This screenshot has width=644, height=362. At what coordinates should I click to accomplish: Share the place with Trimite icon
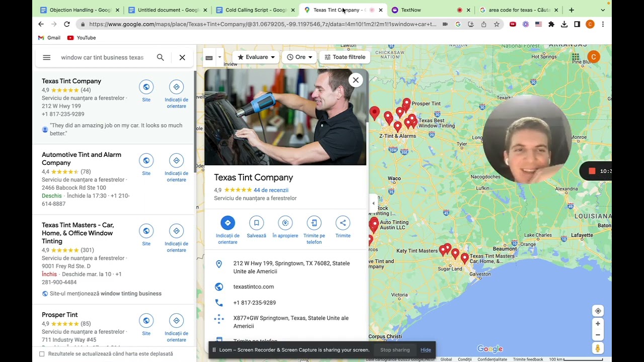(x=343, y=223)
